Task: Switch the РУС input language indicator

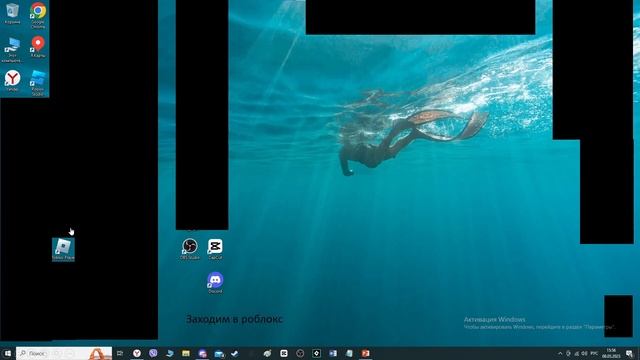Action: tap(594, 353)
